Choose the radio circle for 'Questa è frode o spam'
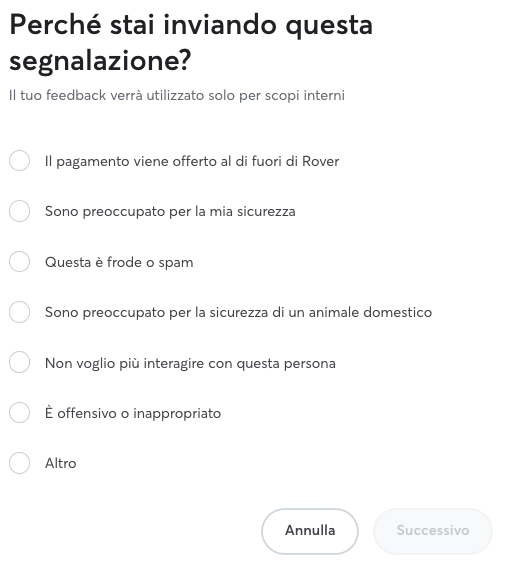The image size is (508, 569). point(20,261)
